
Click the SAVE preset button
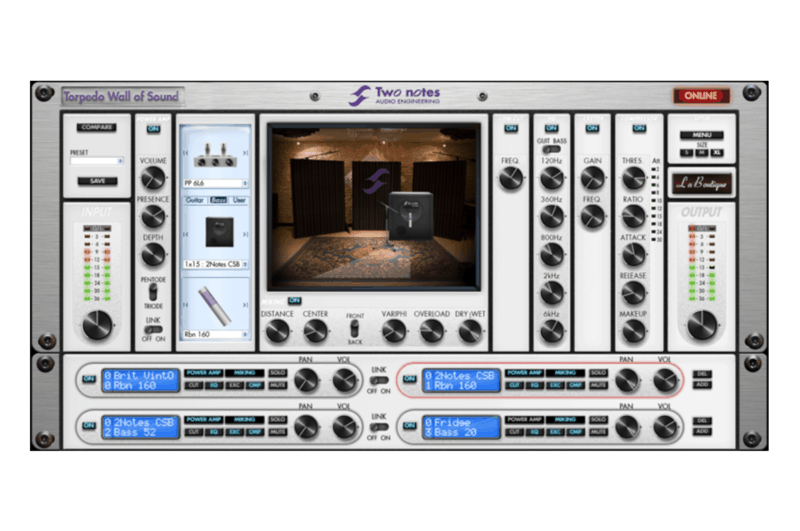point(97,181)
